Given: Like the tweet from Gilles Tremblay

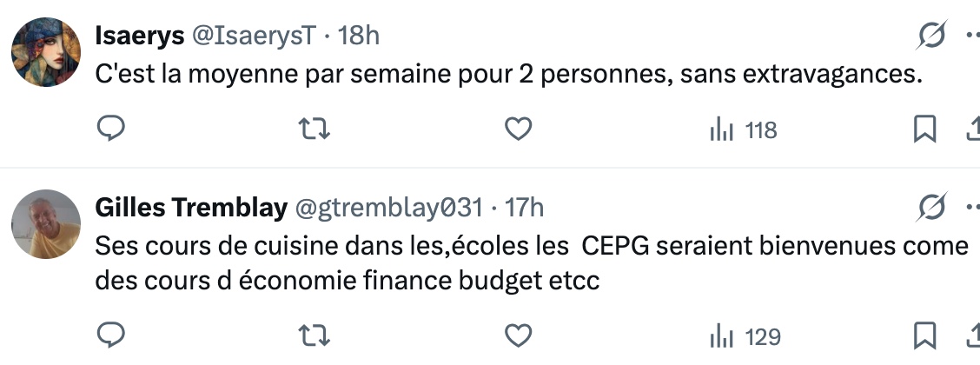Looking at the screenshot, I should [519, 336].
